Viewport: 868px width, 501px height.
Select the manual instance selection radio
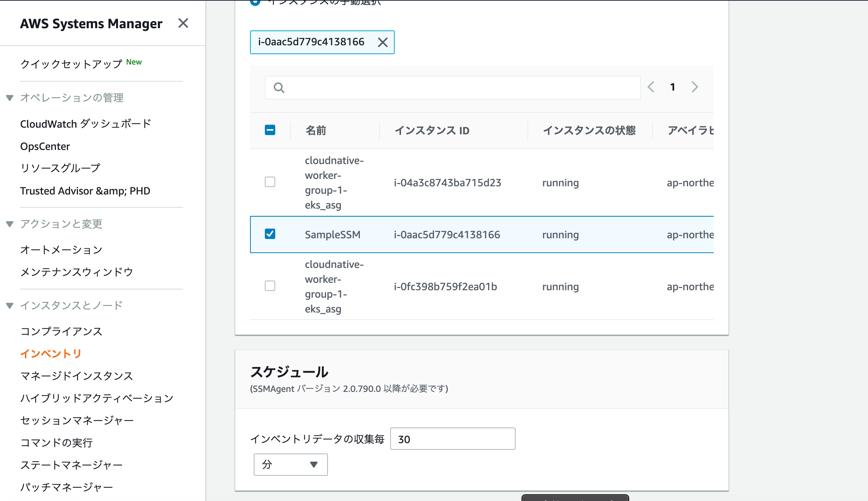(x=255, y=2)
